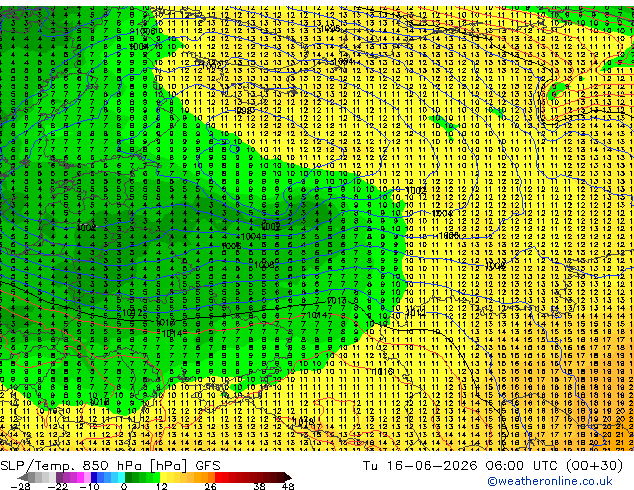Image resolution: width=634 pixels, height=490 pixels.
Task: Click the '12' legend scale label
Action: point(162,486)
